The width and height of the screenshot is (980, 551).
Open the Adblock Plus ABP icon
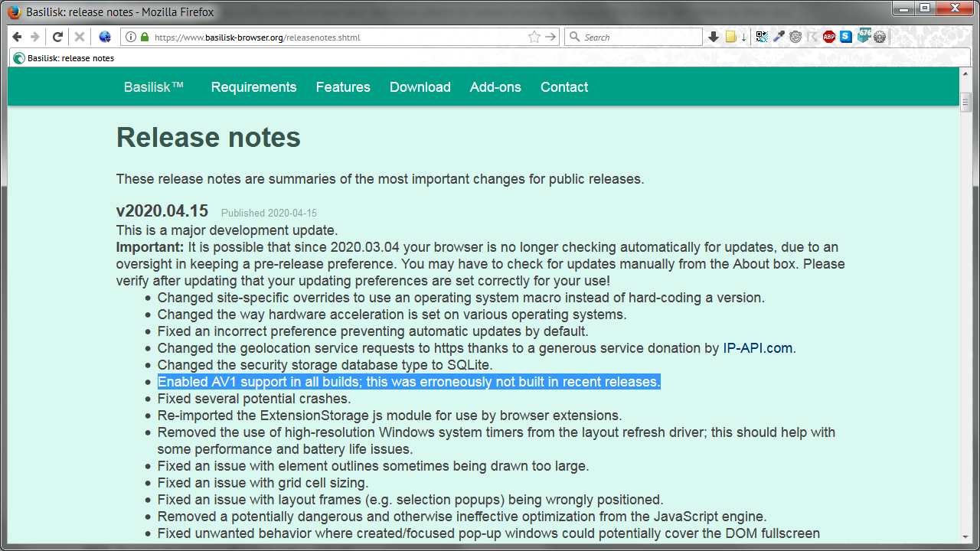pos(829,37)
